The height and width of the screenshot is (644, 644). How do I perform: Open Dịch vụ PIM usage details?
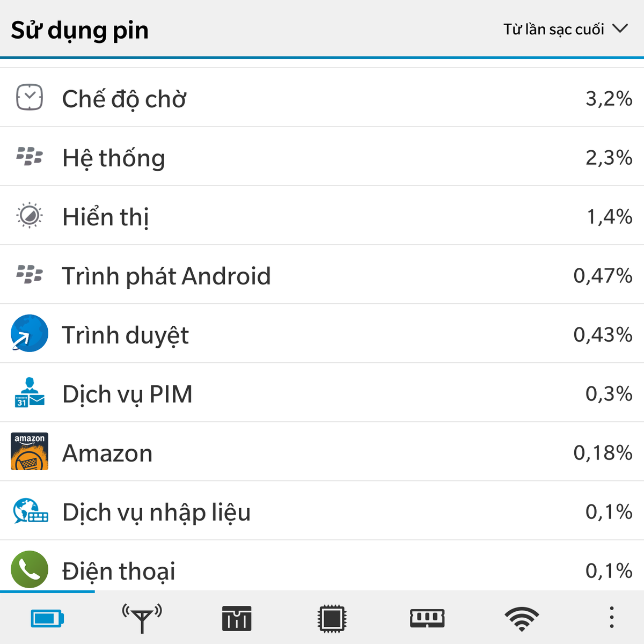tap(322, 393)
